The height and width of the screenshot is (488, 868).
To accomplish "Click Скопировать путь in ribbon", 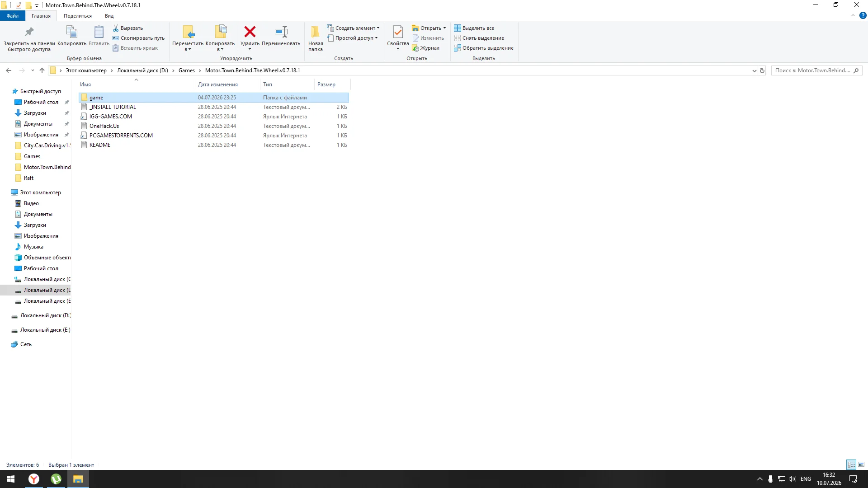I will click(x=138, y=38).
